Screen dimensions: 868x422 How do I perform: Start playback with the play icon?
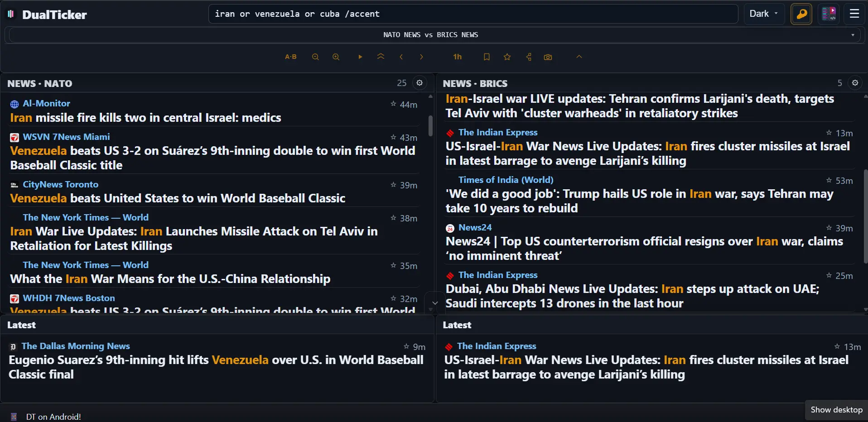coord(360,57)
